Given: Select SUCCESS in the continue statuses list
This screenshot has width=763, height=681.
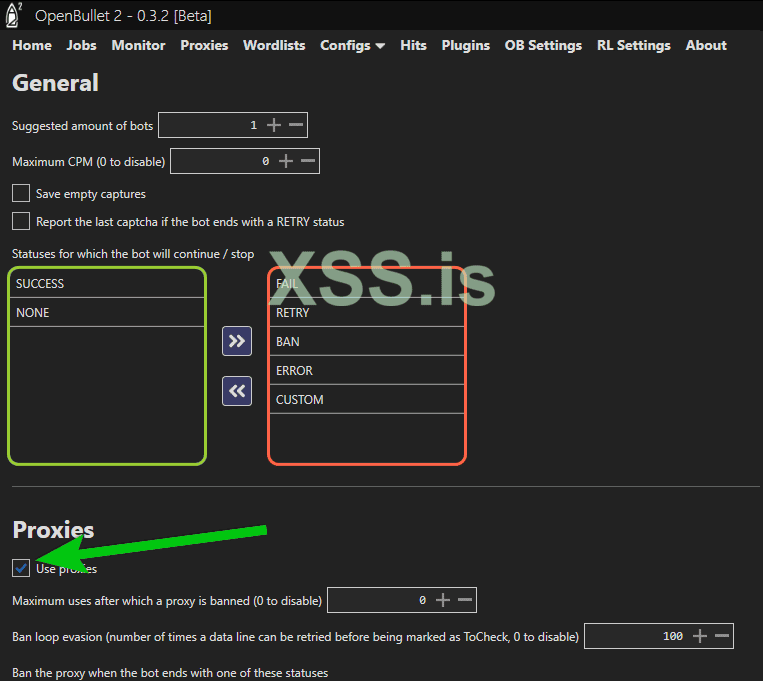Looking at the screenshot, I should coord(107,283).
